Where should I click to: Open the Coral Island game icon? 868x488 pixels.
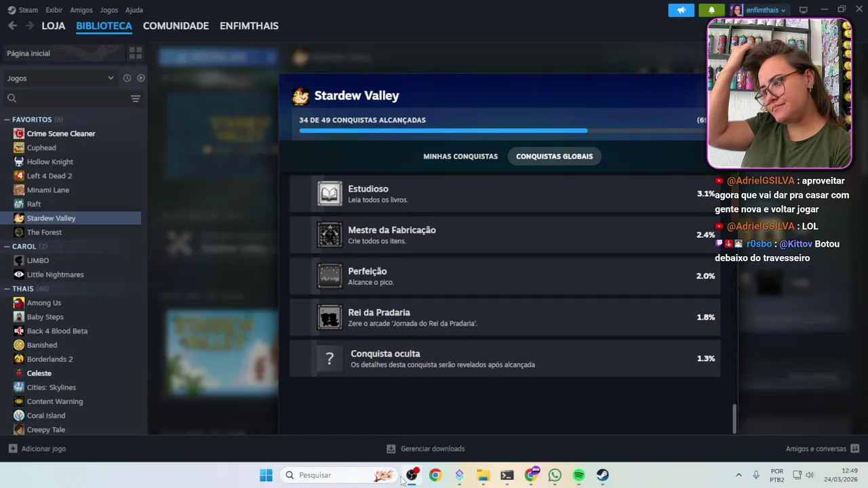(19, 415)
